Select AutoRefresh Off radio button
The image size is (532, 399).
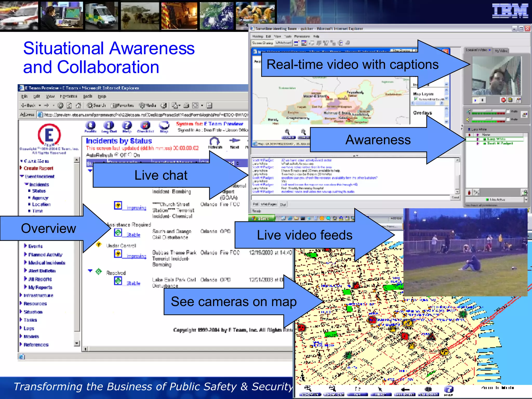(116, 155)
